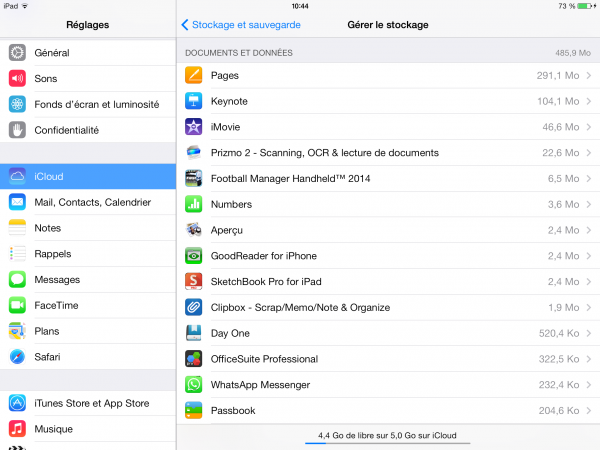Tap the Safari compass icon

click(17, 357)
